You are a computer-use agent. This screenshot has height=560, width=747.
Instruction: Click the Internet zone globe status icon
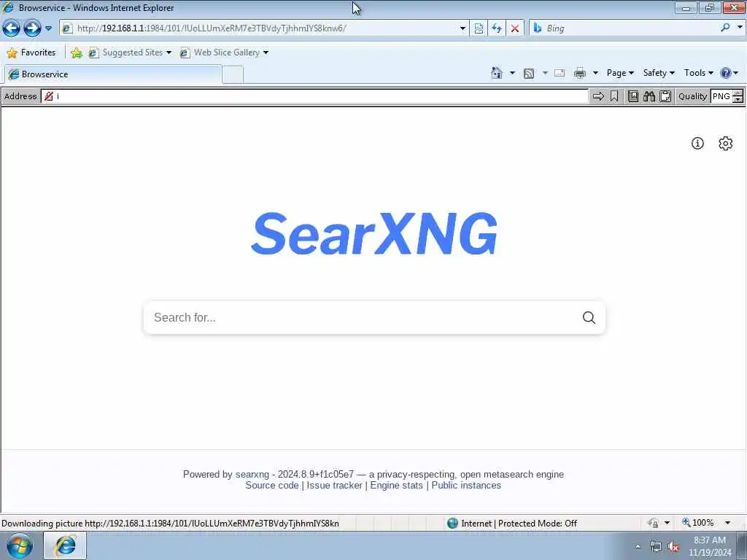(452, 524)
